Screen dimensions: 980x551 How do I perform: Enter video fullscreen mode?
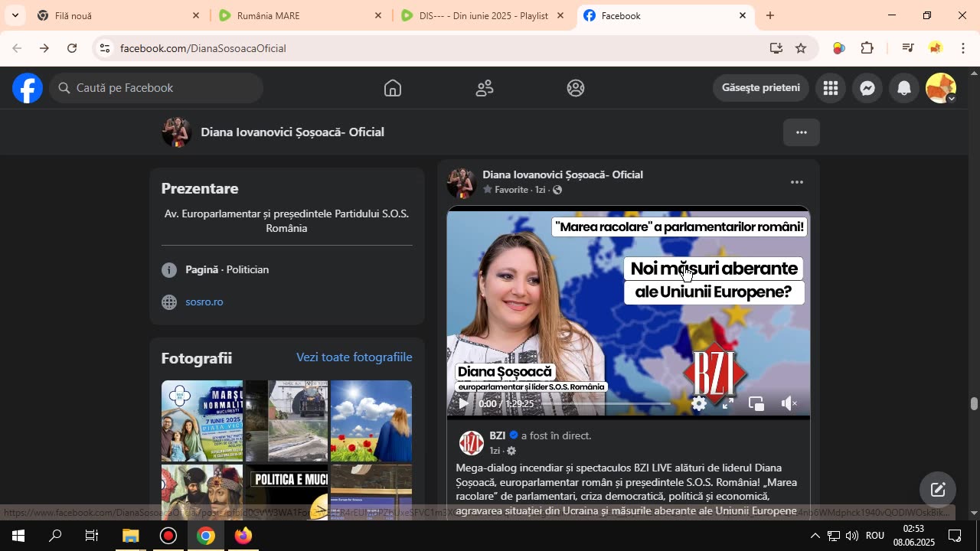click(x=728, y=403)
